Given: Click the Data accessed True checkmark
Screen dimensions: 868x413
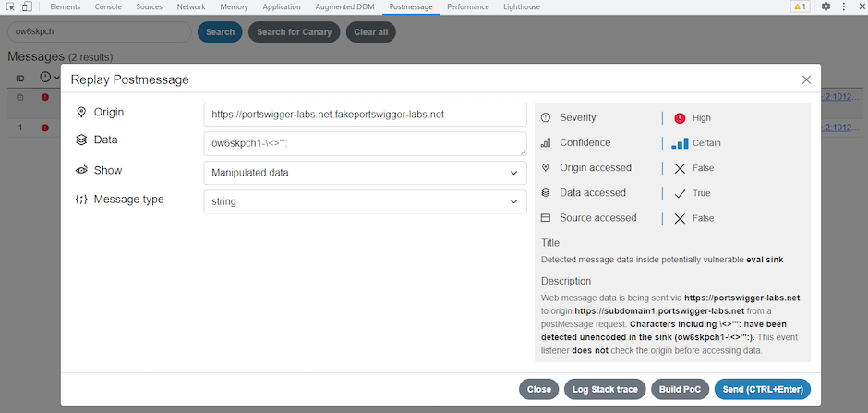Looking at the screenshot, I should click(x=680, y=193).
